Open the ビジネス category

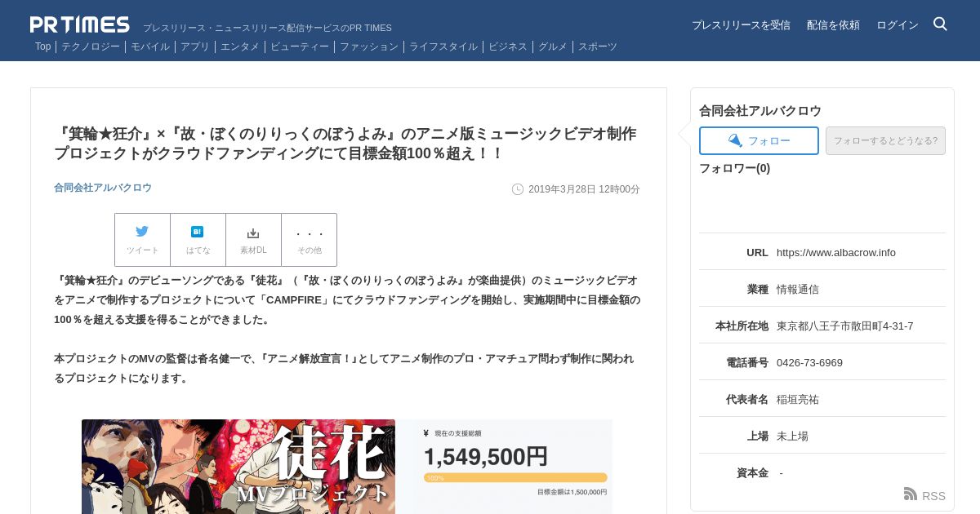[508, 47]
